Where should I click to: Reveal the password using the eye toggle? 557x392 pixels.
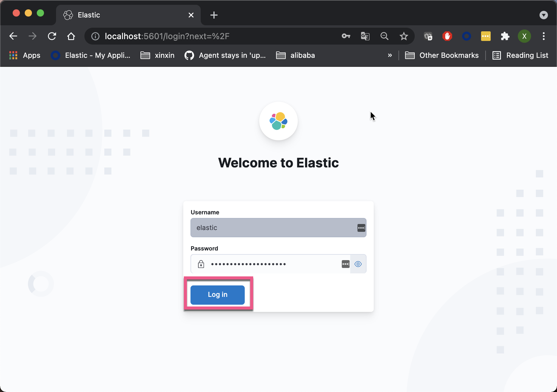pos(358,264)
